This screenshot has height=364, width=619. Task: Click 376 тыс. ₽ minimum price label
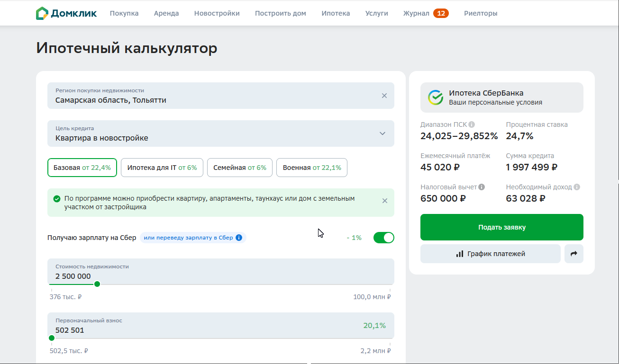point(65,297)
